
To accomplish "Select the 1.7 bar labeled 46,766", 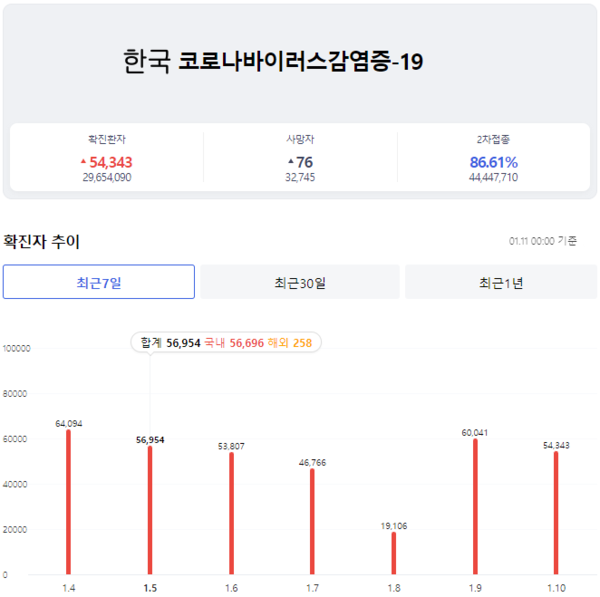I will 312,522.
